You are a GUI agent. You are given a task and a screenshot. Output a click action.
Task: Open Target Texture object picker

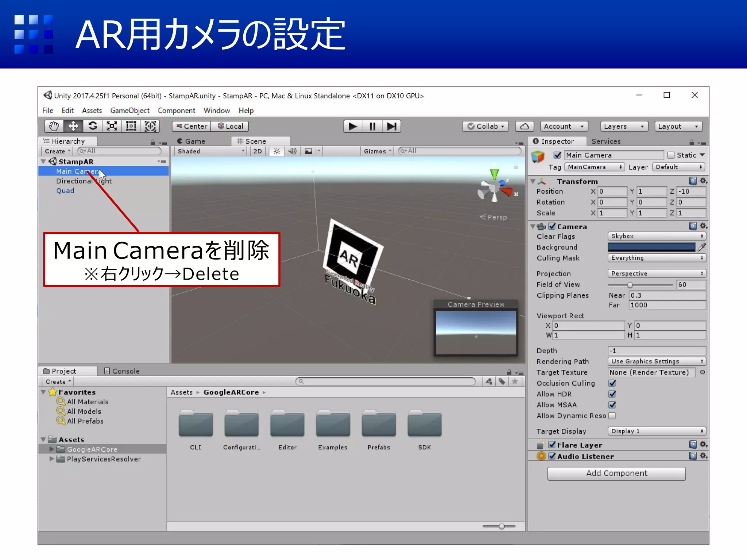pyautogui.click(x=703, y=372)
